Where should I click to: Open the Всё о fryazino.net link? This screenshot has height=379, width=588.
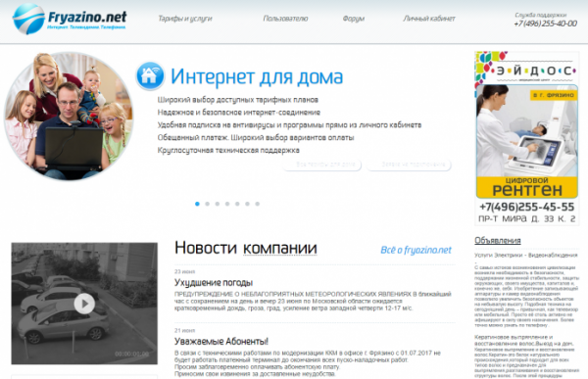coord(416,250)
